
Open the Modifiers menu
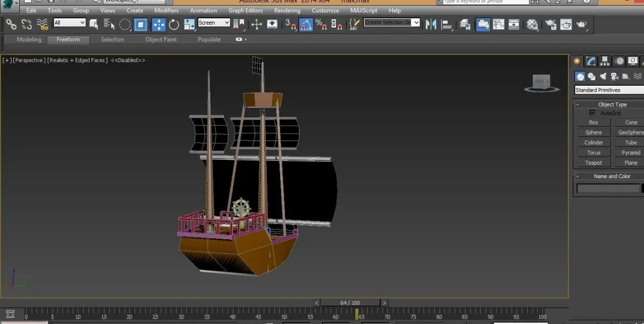click(x=166, y=10)
